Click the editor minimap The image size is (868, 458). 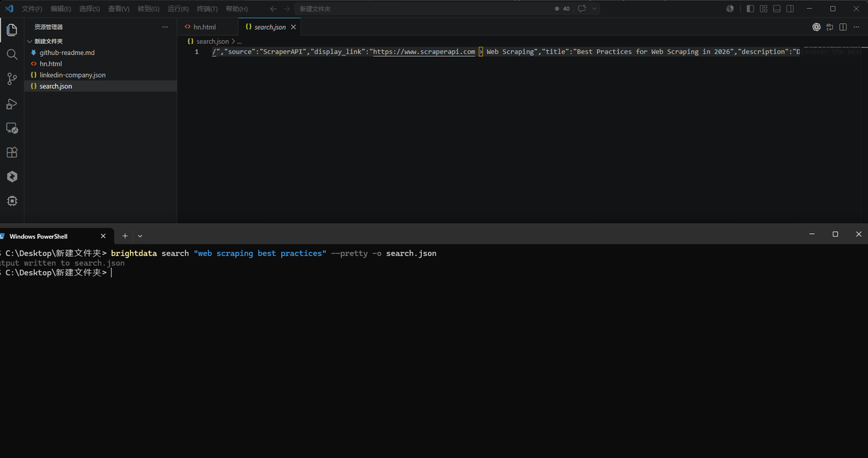point(833,47)
